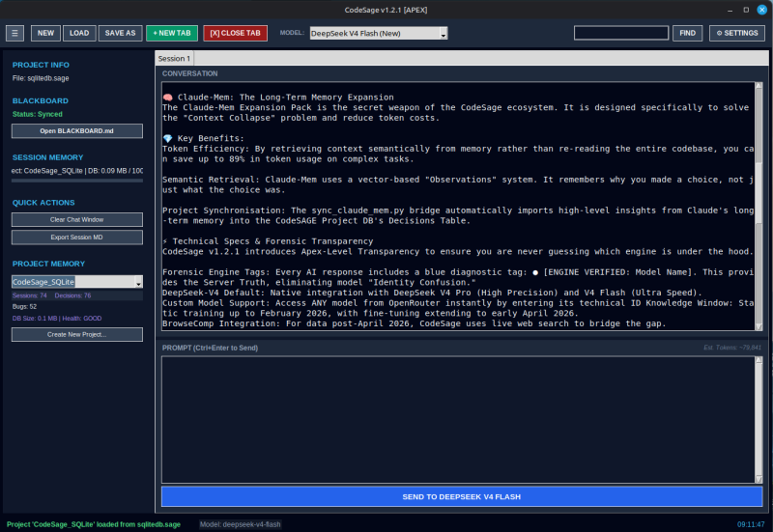The image size is (773, 532).
Task: Click the QUICK ACTIONS heading
Action: tap(43, 203)
